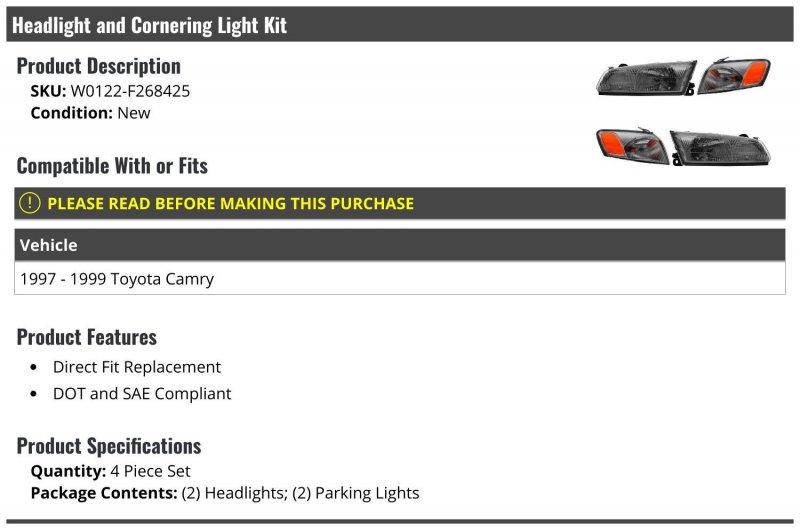Screen dimensions: 800x530
Task: Click the DOT and SAE Compliant bullet item
Action: [142, 393]
